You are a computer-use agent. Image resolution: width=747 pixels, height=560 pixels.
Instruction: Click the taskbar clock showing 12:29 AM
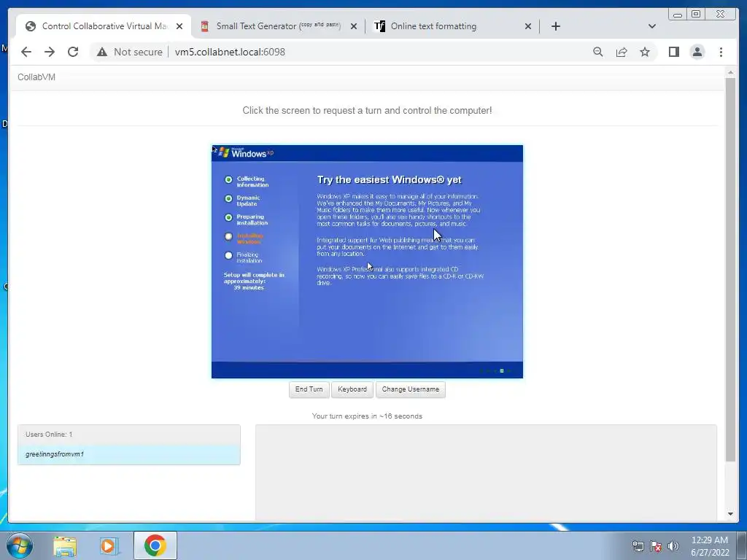[x=710, y=546]
